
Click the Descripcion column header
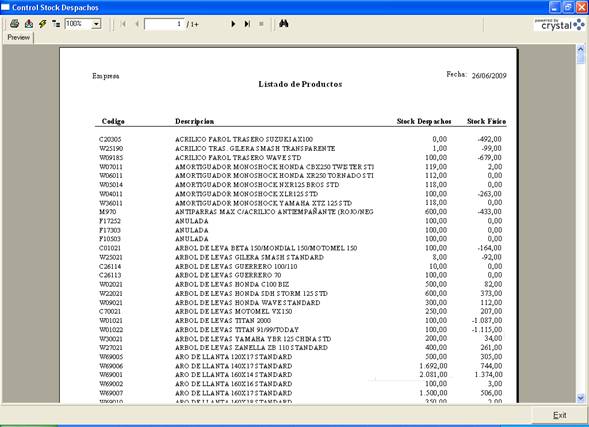pos(195,121)
